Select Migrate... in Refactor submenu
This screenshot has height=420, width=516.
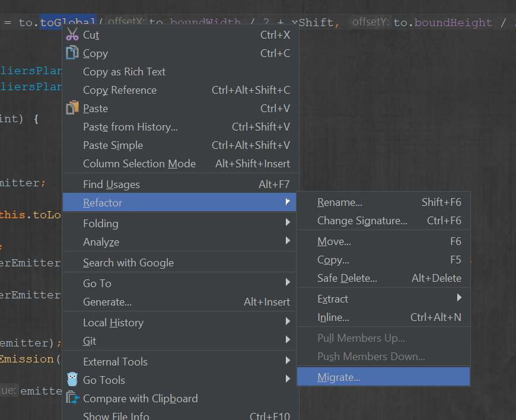(339, 377)
